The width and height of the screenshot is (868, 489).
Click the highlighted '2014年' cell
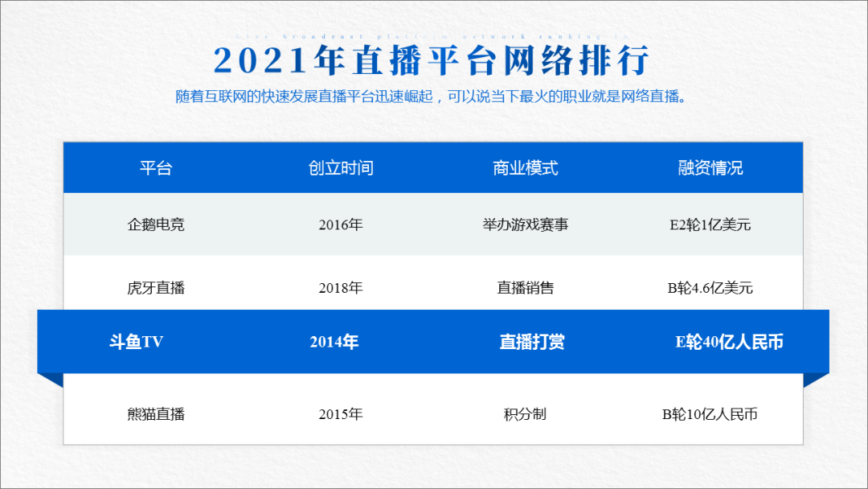[334, 342]
